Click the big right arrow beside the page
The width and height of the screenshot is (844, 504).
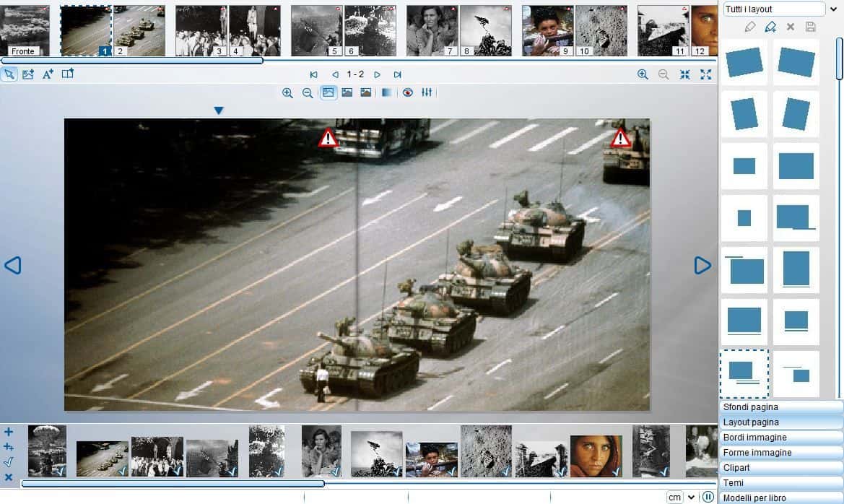702,265
